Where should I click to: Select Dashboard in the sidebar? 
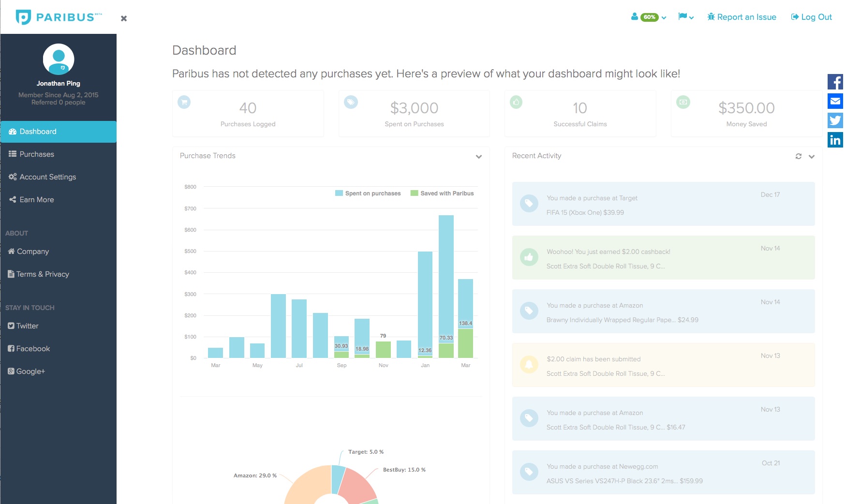(59, 132)
